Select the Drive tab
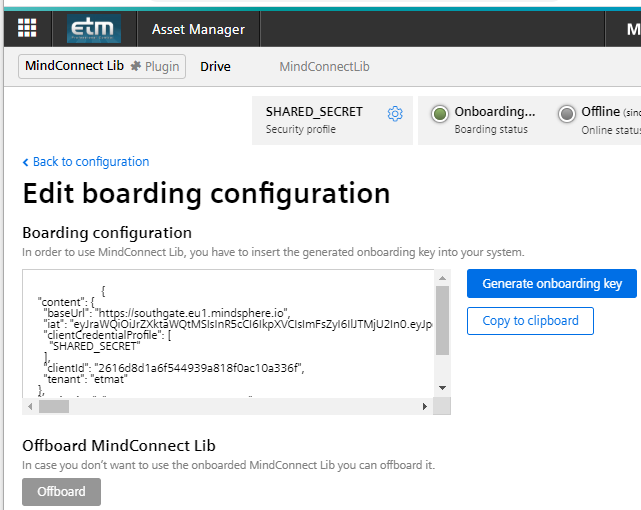The image size is (641, 510). [x=215, y=67]
